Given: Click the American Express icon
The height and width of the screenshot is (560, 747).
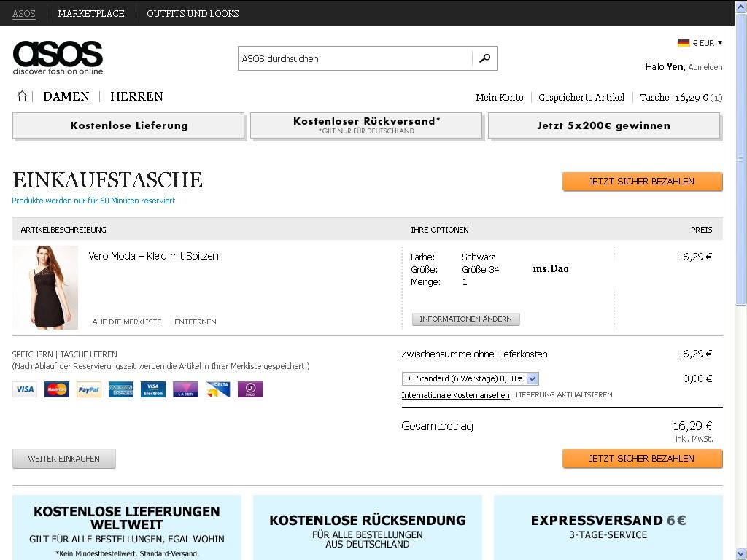Looking at the screenshot, I should (121, 389).
